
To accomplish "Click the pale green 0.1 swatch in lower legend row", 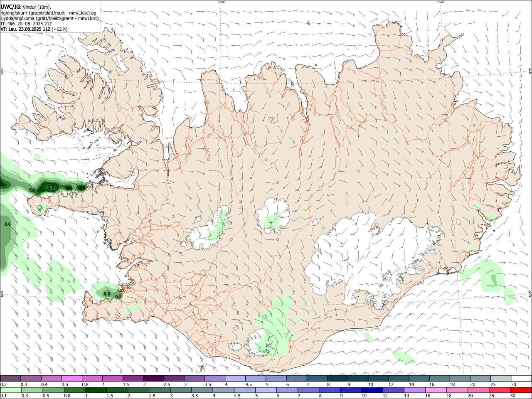I will (11, 390).
